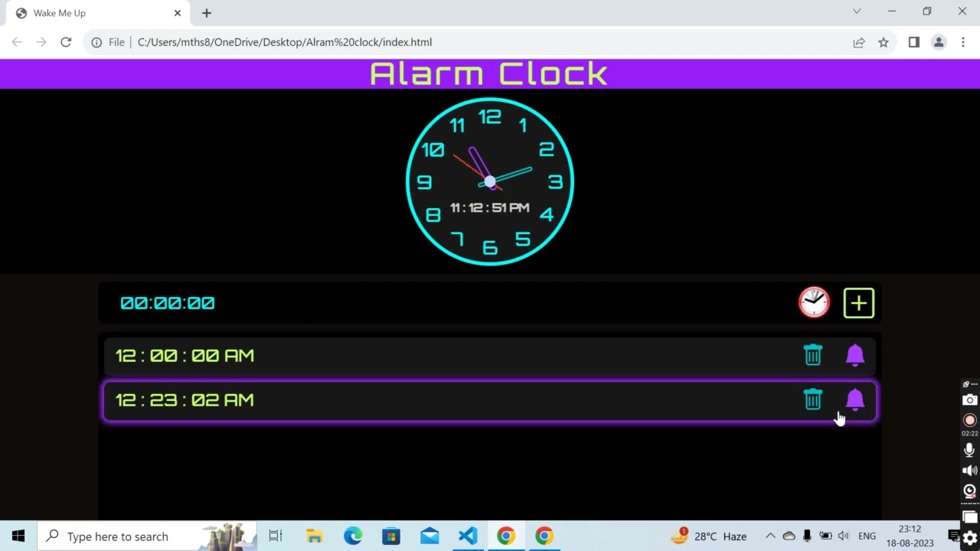Click the red alarm clock icon
The width and height of the screenshot is (980, 551).
pyautogui.click(x=814, y=302)
